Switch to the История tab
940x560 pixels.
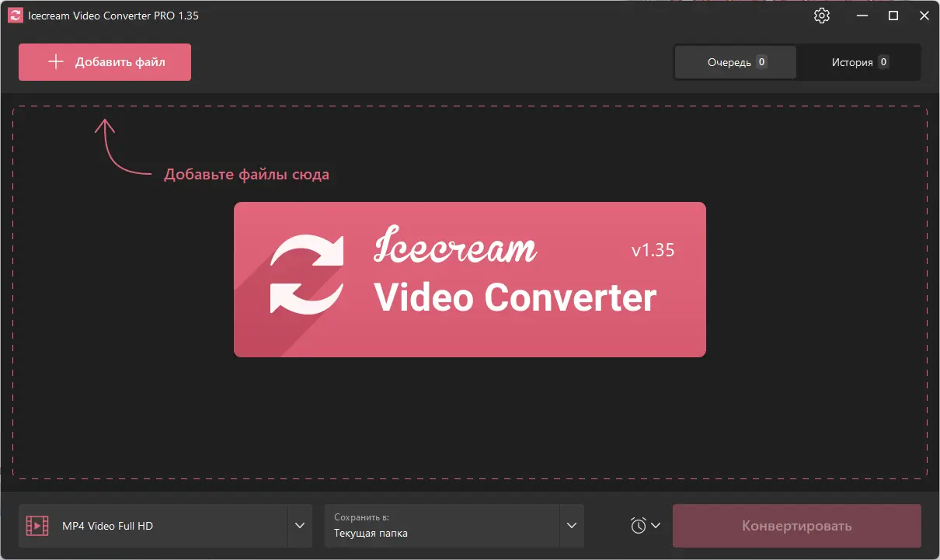(x=859, y=62)
